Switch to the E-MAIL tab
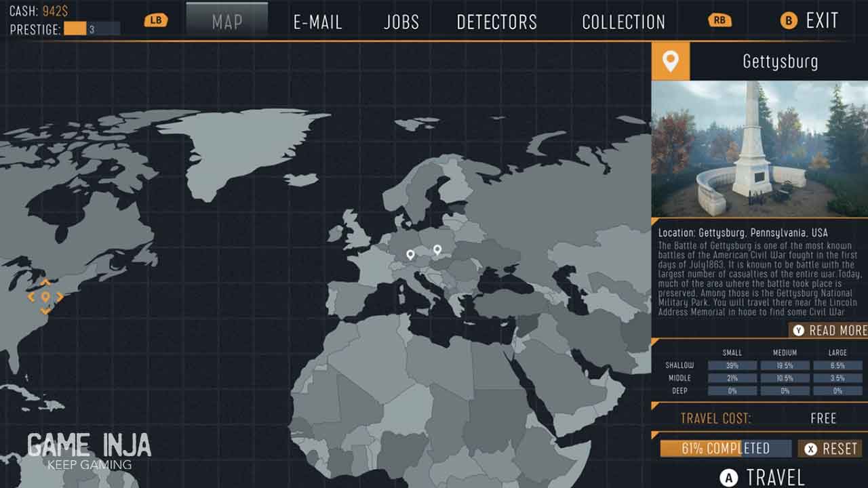Image resolution: width=868 pixels, height=488 pixels. [x=316, y=22]
